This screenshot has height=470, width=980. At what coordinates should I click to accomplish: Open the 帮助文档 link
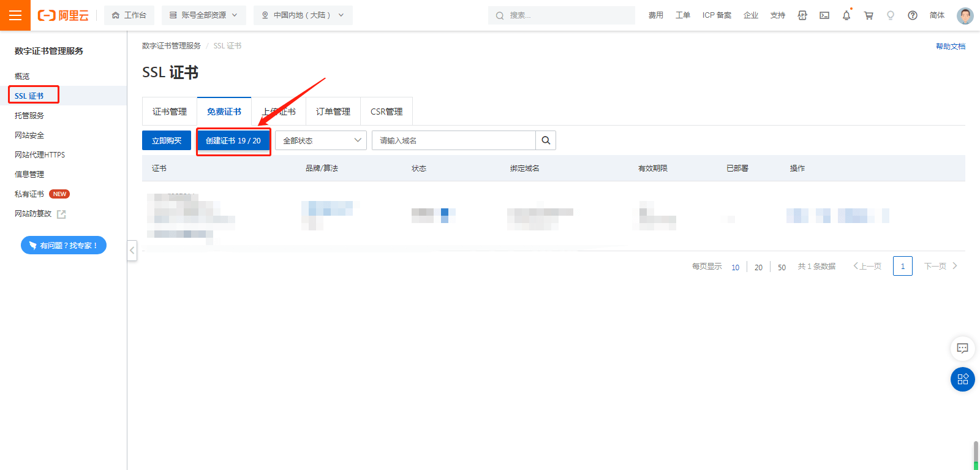point(950,47)
